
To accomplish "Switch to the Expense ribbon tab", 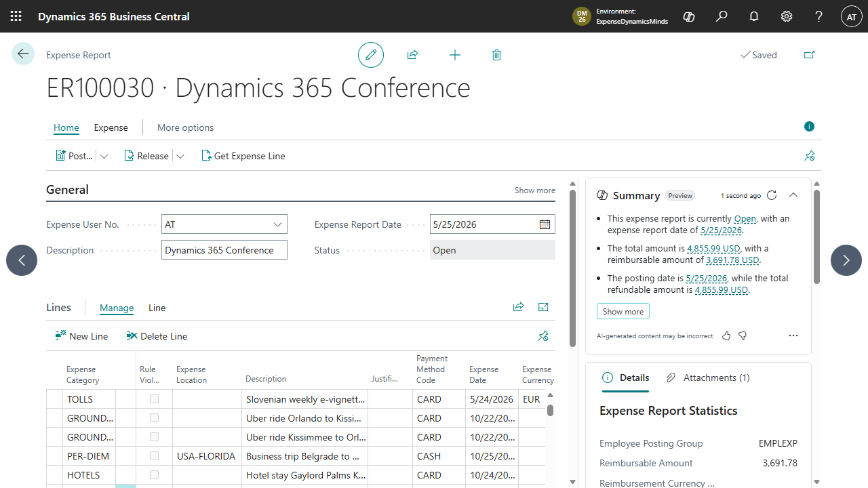I will click(111, 127).
